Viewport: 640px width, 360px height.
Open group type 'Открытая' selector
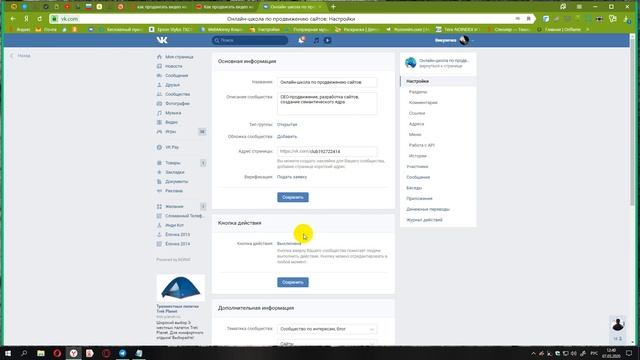(x=287, y=124)
